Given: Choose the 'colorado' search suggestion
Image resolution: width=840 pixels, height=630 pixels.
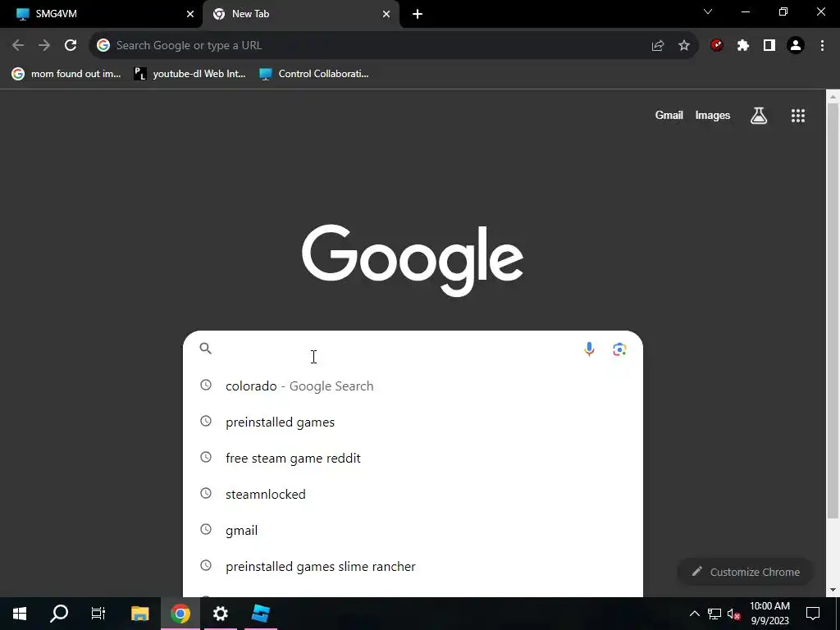Looking at the screenshot, I should 413,386.
